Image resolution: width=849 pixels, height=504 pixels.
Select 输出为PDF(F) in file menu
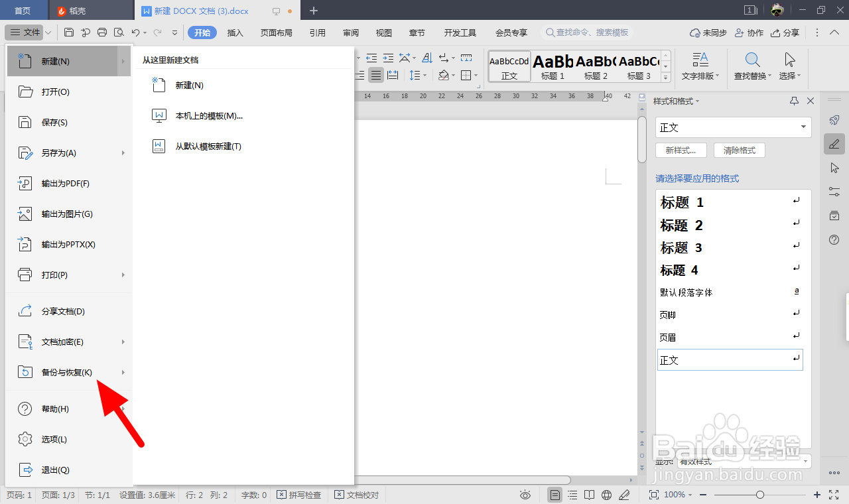tap(69, 184)
